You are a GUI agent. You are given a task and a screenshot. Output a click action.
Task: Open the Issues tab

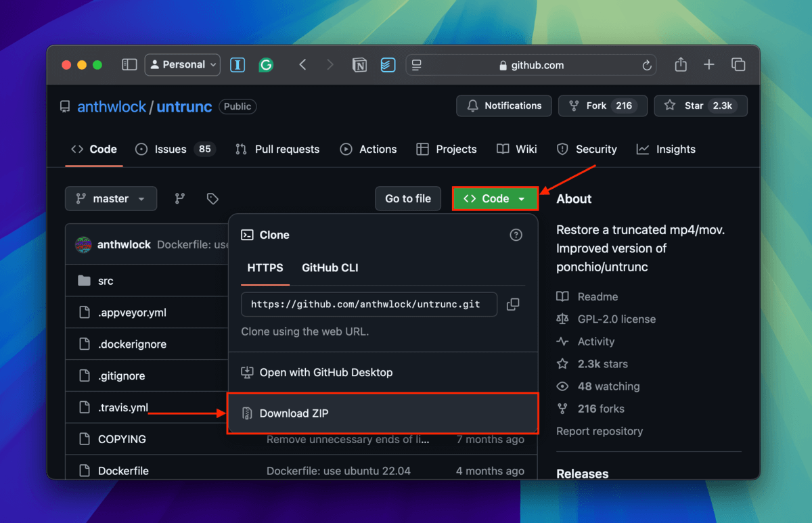(175, 149)
